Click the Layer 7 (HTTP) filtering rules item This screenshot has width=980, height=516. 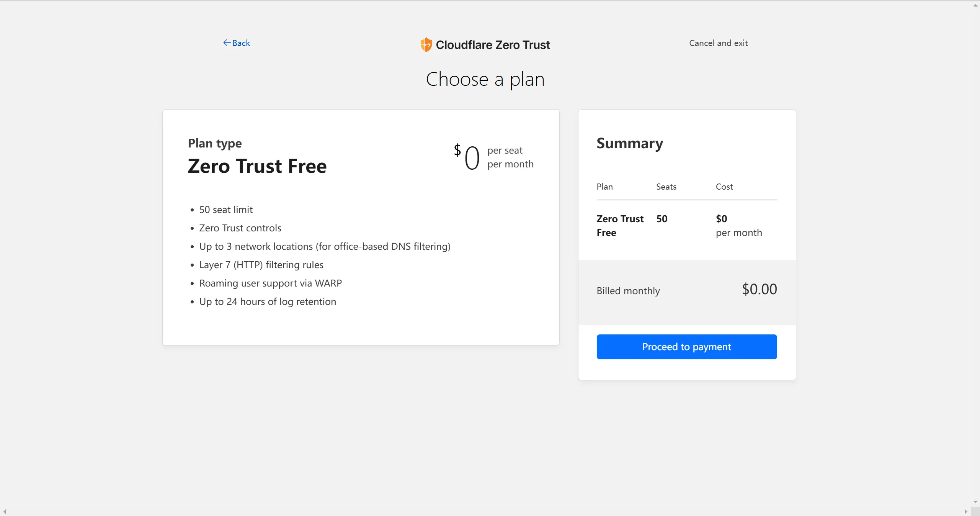tap(261, 265)
